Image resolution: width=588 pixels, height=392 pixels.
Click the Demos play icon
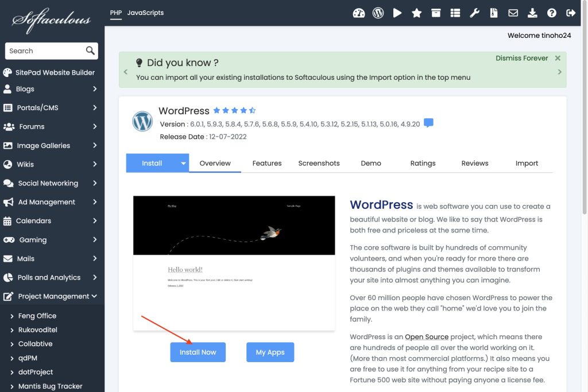pyautogui.click(x=397, y=13)
